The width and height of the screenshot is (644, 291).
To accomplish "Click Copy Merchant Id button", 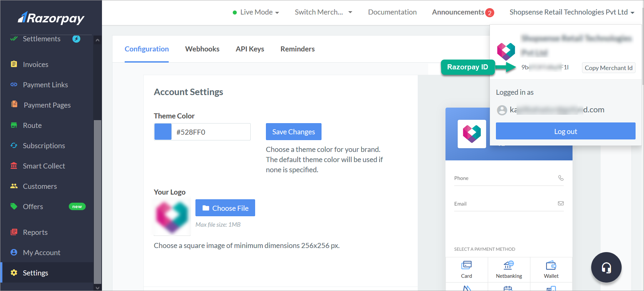I will click(x=608, y=68).
